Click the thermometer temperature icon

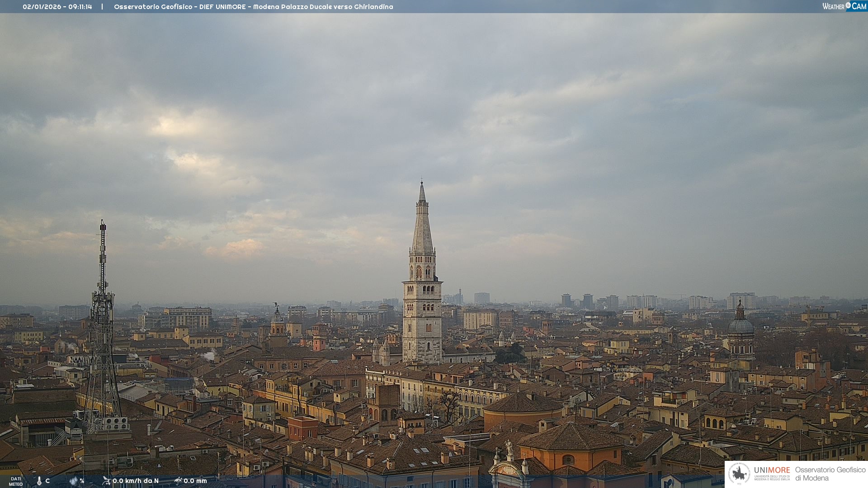point(39,481)
